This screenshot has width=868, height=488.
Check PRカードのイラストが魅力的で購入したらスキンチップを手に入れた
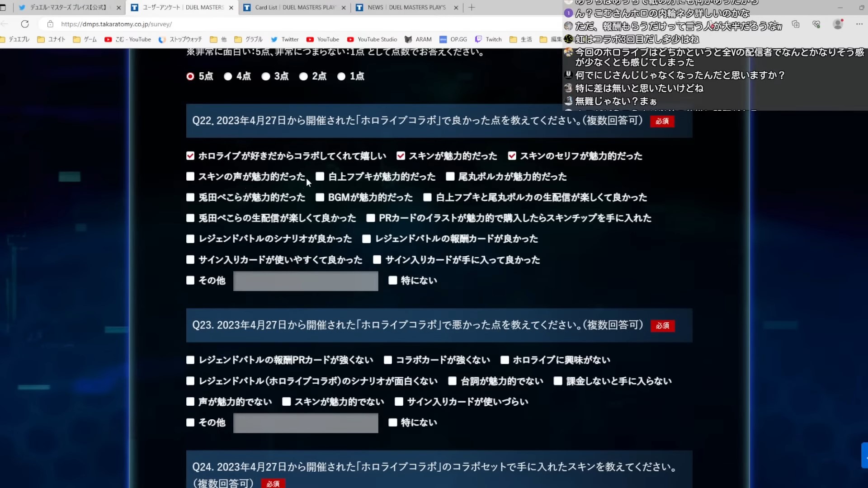point(371,218)
